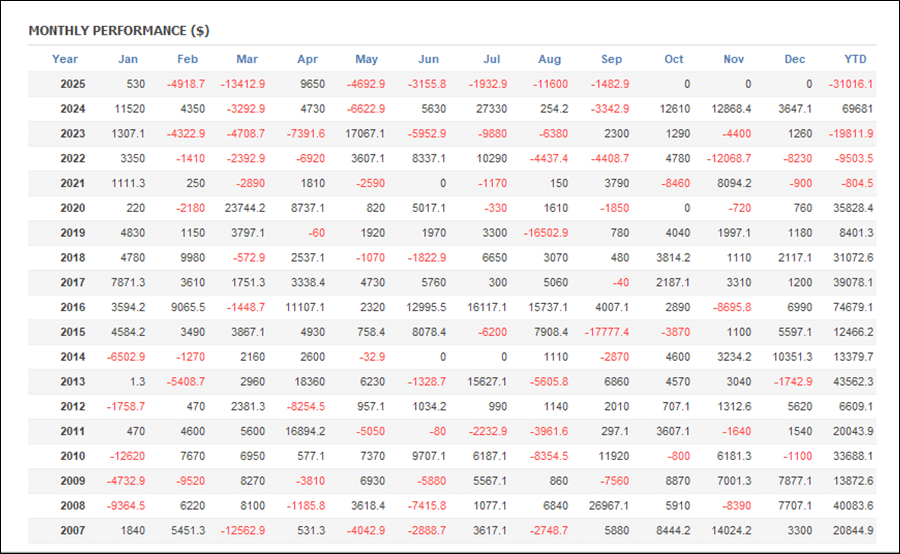
Task: Select the Sep column header
Action: tap(612, 59)
